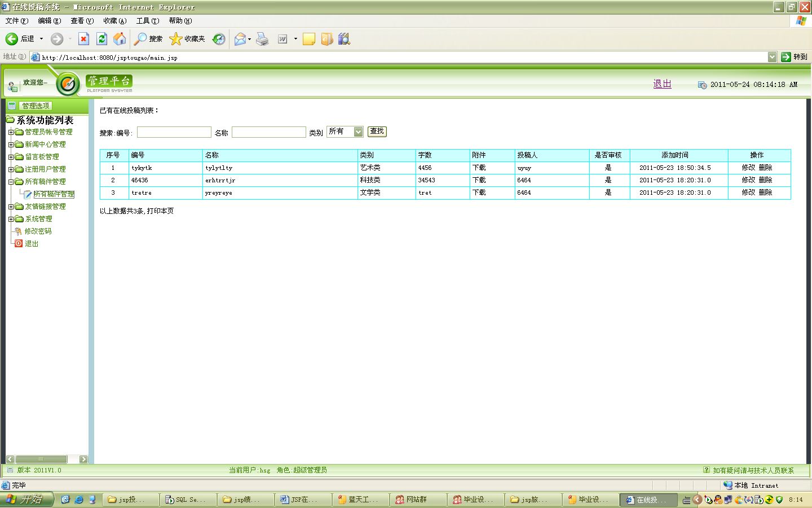This screenshot has width=812, height=508.
Task: Open the Mail envelope icon
Action: [x=240, y=39]
